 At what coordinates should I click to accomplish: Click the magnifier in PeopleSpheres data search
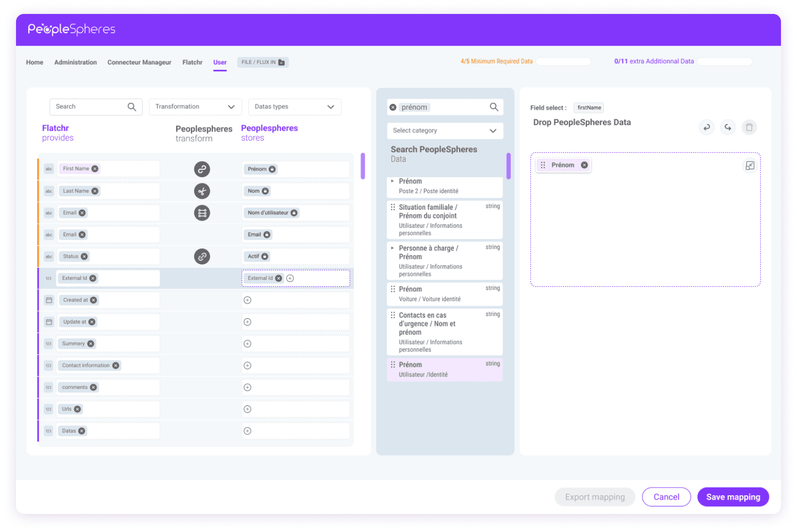click(494, 107)
